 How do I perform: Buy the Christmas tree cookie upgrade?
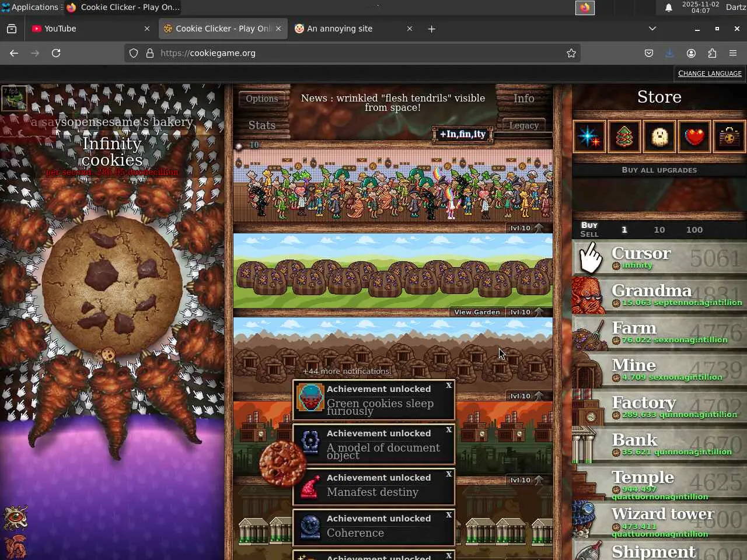(624, 136)
